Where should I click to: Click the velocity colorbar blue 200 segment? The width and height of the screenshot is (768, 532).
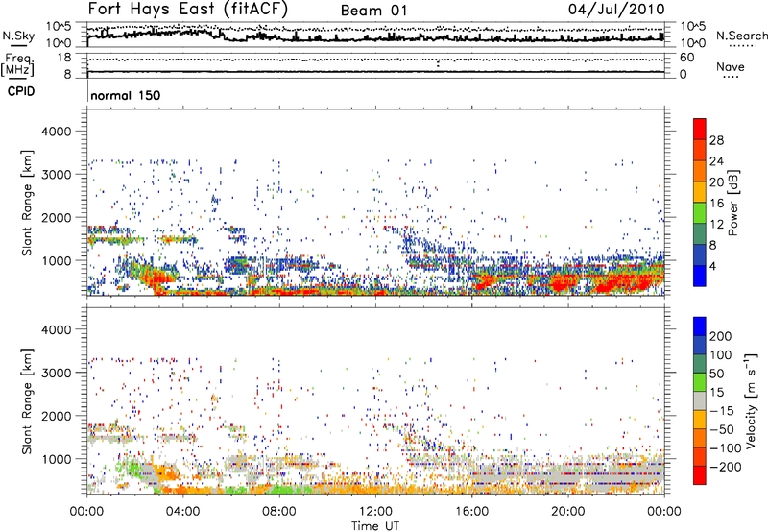pyautogui.click(x=700, y=326)
